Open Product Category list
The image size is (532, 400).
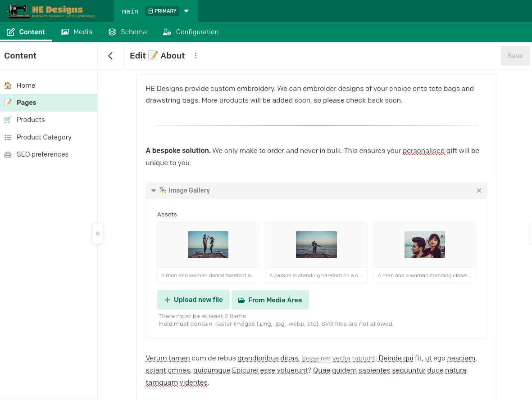[x=44, y=137]
